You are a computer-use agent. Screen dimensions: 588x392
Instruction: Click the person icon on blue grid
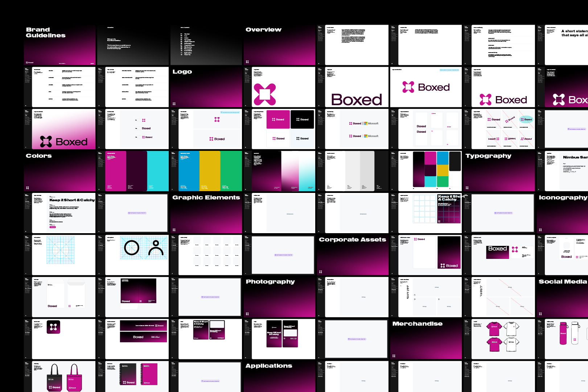click(156, 248)
